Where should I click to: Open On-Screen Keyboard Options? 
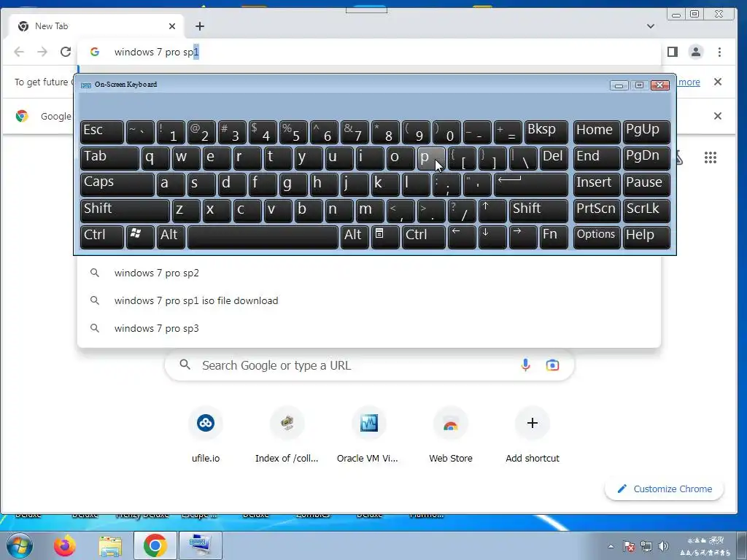tap(597, 237)
